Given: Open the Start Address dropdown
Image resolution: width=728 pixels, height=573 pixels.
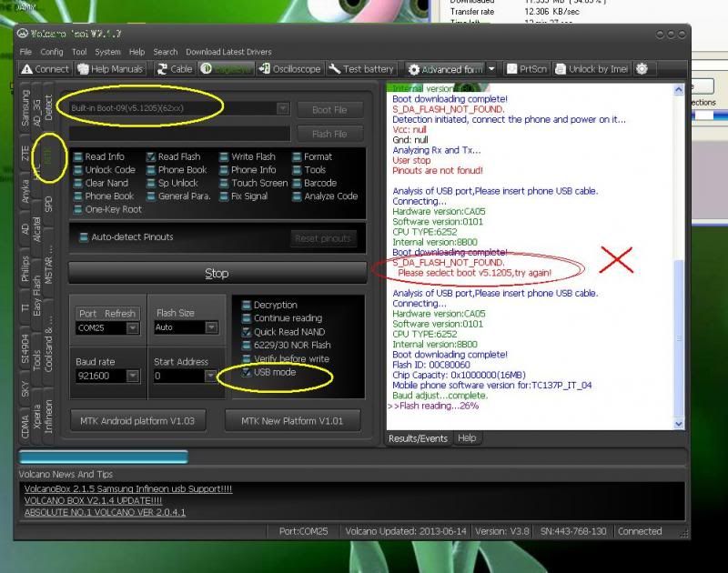Looking at the screenshot, I should 210,376.
